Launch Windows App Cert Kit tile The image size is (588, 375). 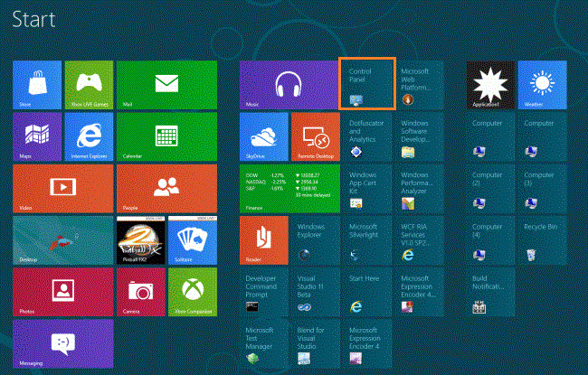(x=368, y=189)
